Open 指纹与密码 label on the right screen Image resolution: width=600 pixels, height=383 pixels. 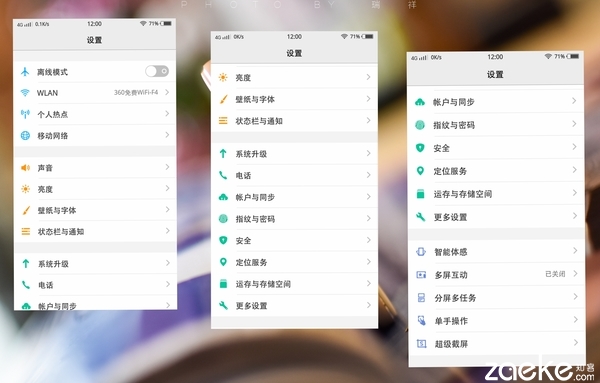click(x=454, y=125)
